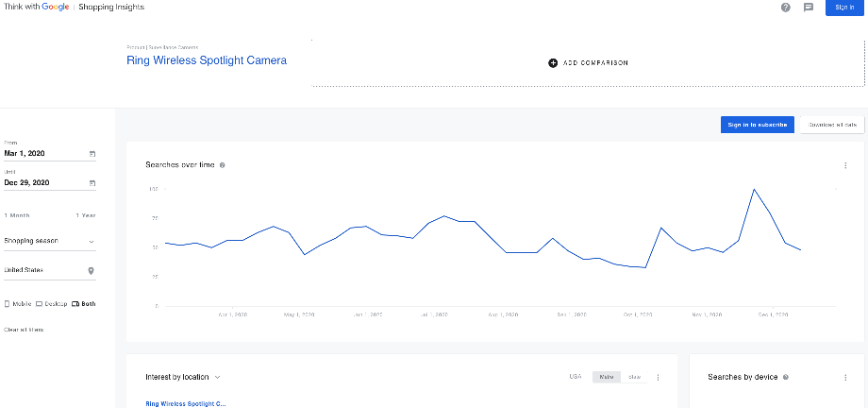This screenshot has height=408, width=868.
Task: Show info tooltip for Searches over time
Action: pyautogui.click(x=223, y=165)
